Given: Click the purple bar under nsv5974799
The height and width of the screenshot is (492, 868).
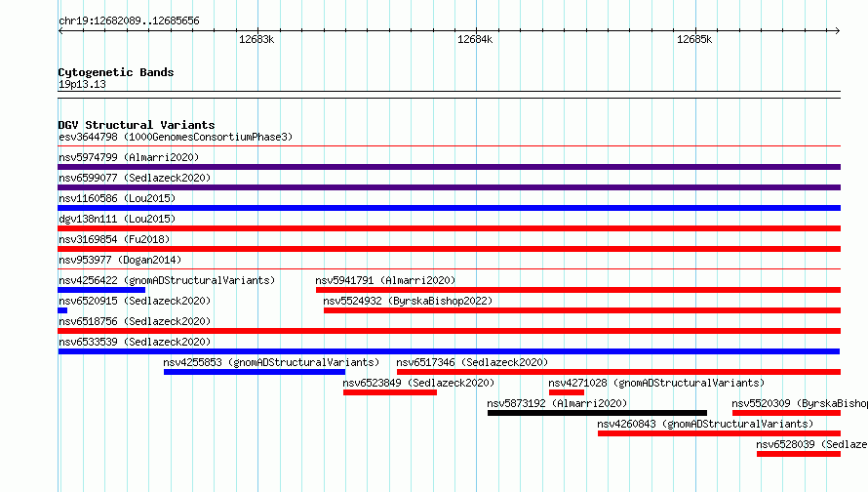Looking at the screenshot, I should pyautogui.click(x=449, y=167).
